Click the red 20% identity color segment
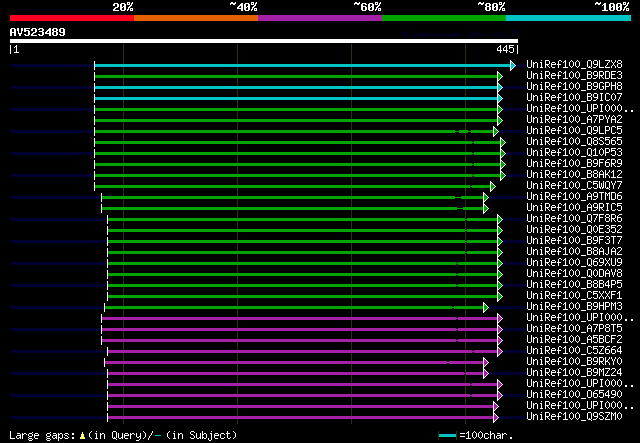This screenshot has width=640, height=443. (x=72, y=18)
